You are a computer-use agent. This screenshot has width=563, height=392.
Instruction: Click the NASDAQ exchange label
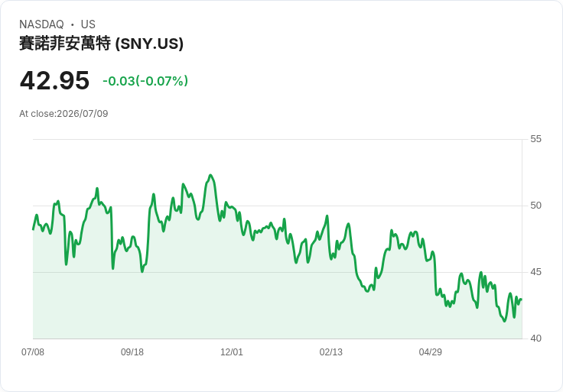41,24
